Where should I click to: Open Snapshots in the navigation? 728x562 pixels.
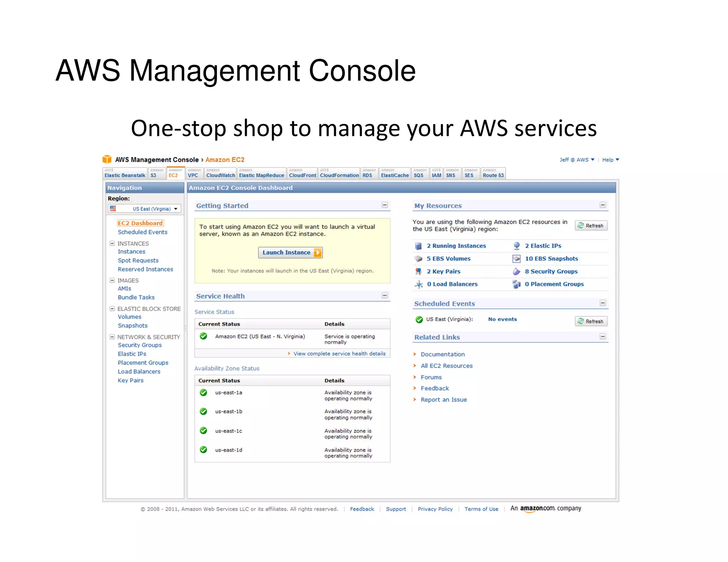(x=133, y=326)
